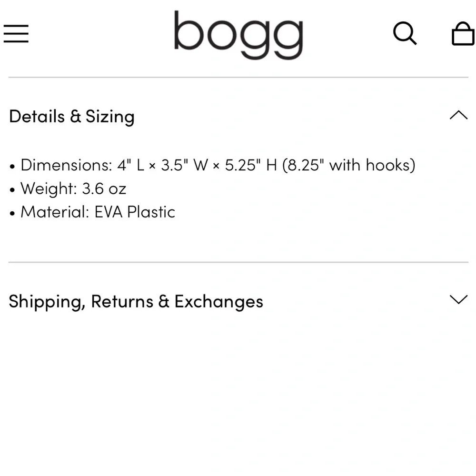
Task: Click the Dimensions bullet point text
Action: [x=218, y=165]
